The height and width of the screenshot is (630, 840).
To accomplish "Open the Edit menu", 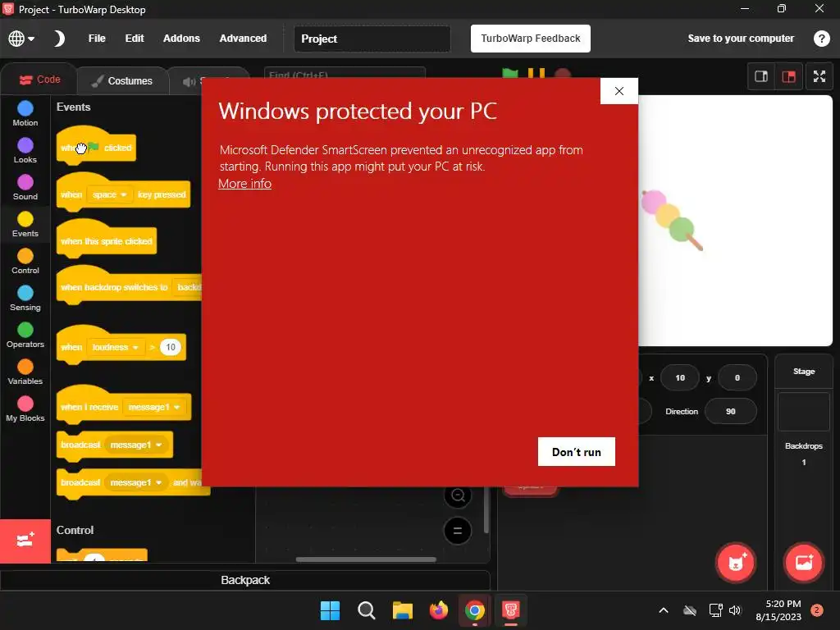I will tap(135, 39).
